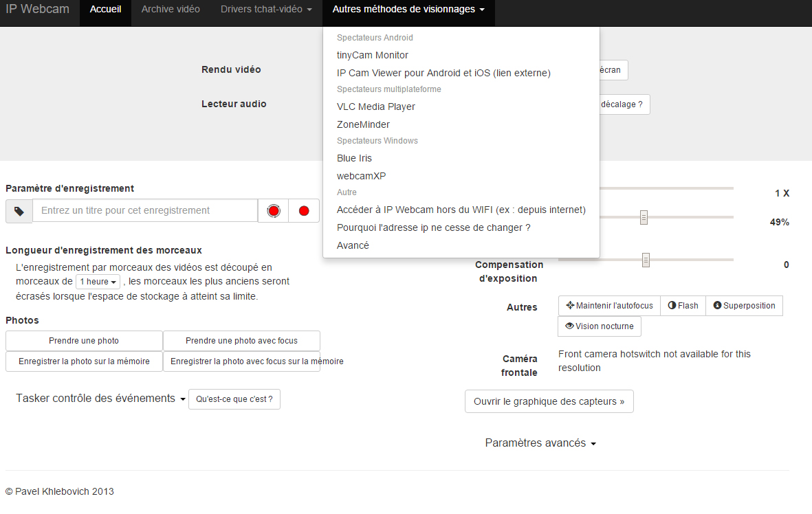Expand Tasker contrôle des événements

(100, 398)
